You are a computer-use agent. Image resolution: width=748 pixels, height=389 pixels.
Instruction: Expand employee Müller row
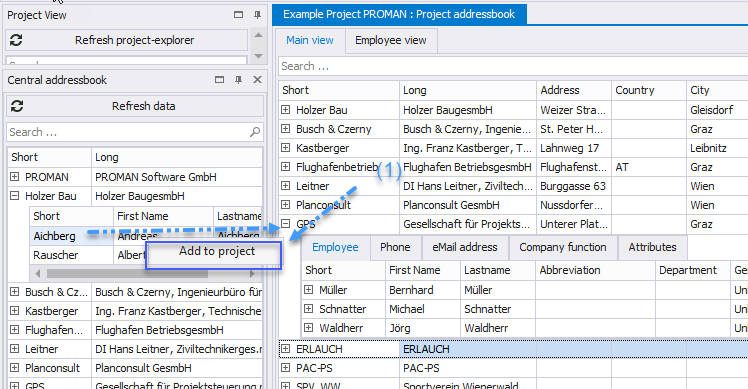(x=309, y=290)
